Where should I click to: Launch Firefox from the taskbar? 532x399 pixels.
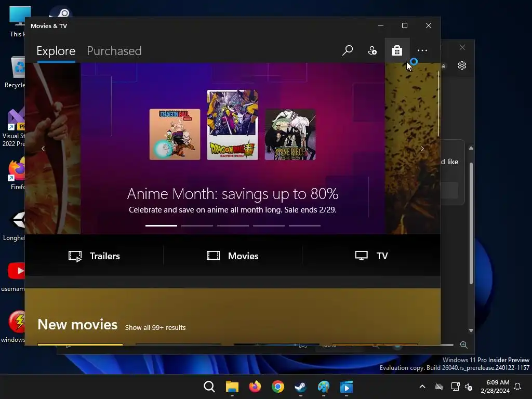pos(255,387)
